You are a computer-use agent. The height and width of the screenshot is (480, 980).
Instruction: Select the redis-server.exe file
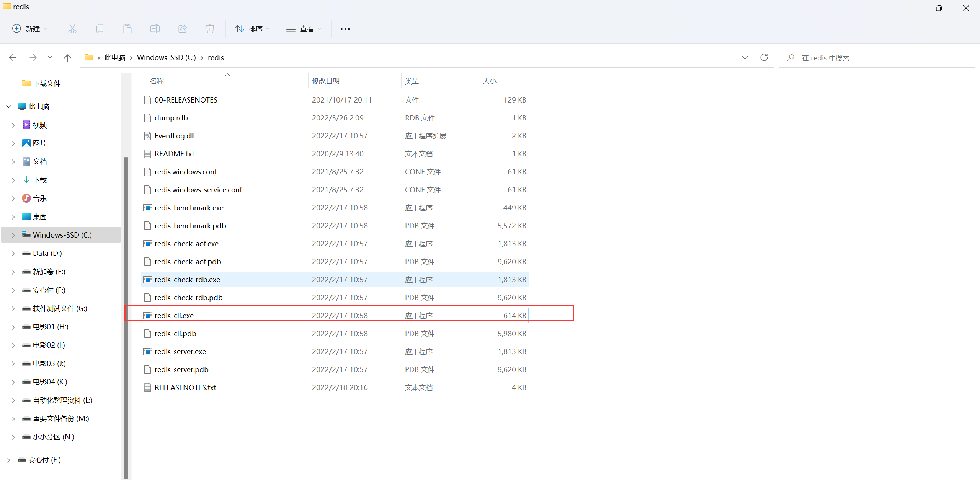[180, 351]
